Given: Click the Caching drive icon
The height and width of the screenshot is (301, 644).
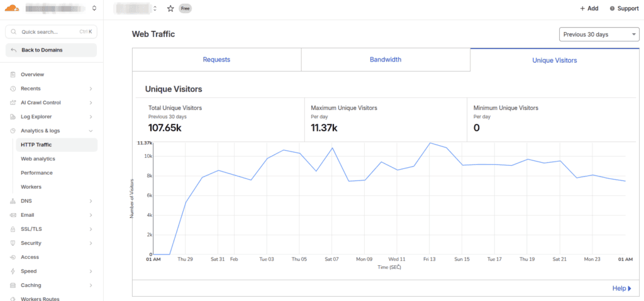Looking at the screenshot, I should [13, 285].
